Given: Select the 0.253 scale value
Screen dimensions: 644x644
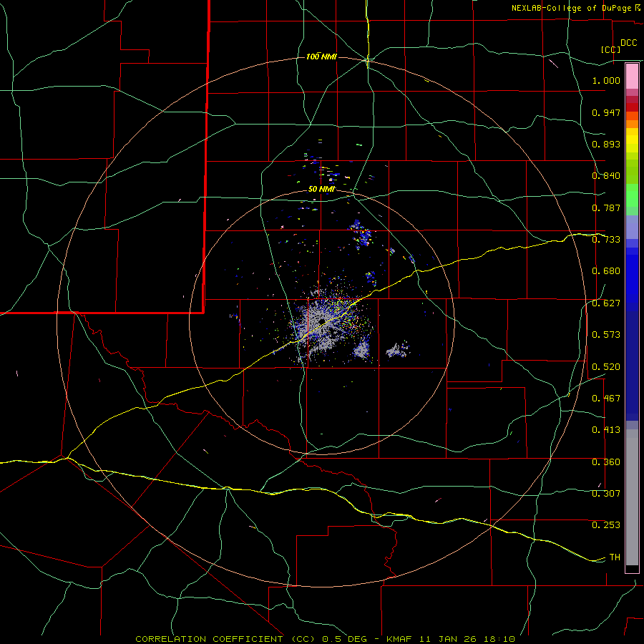Looking at the screenshot, I should pyautogui.click(x=606, y=525).
